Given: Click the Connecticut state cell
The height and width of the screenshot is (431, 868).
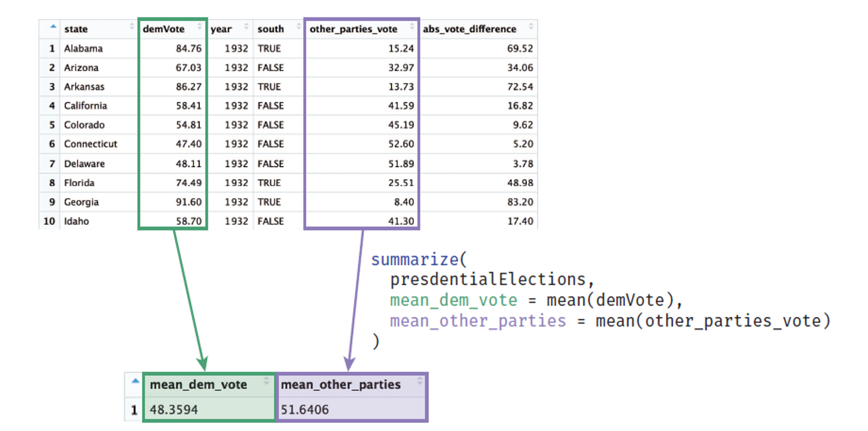Looking at the screenshot, I should click(x=90, y=144).
